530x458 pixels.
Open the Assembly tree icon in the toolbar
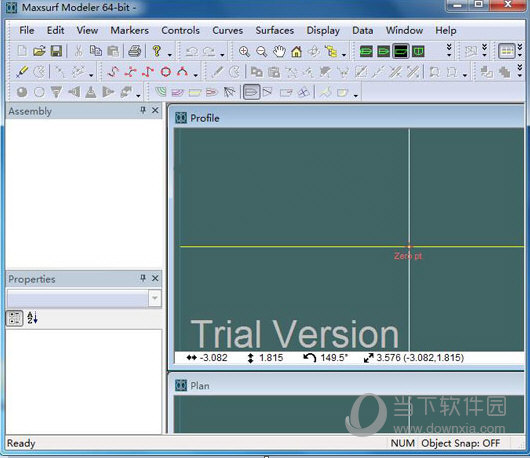point(331,51)
